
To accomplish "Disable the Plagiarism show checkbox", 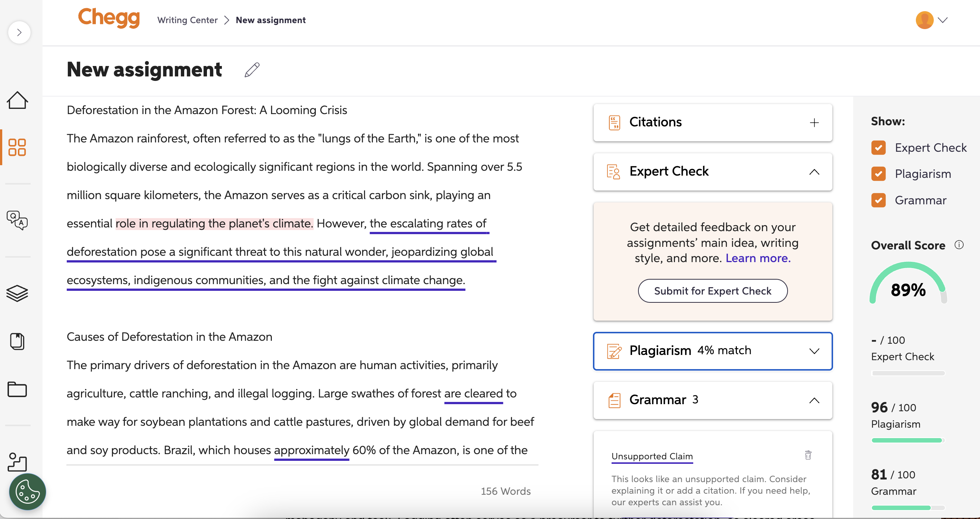I will coord(879,173).
